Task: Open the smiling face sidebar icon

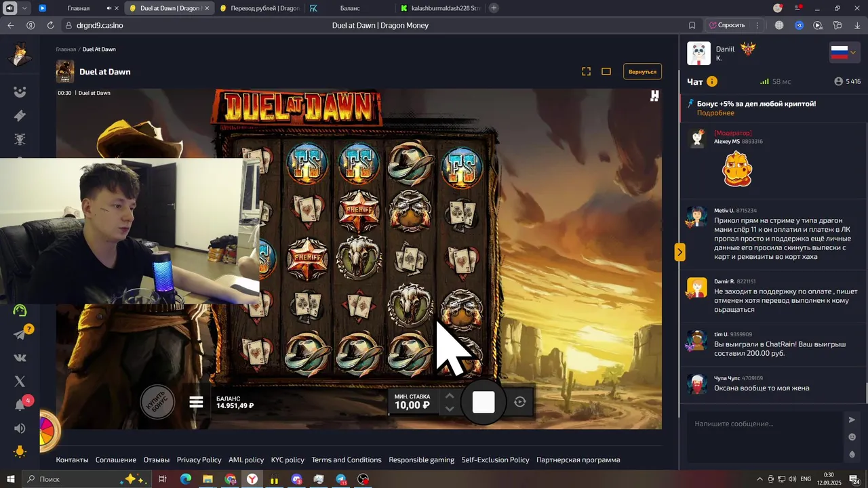Action: coord(20,92)
